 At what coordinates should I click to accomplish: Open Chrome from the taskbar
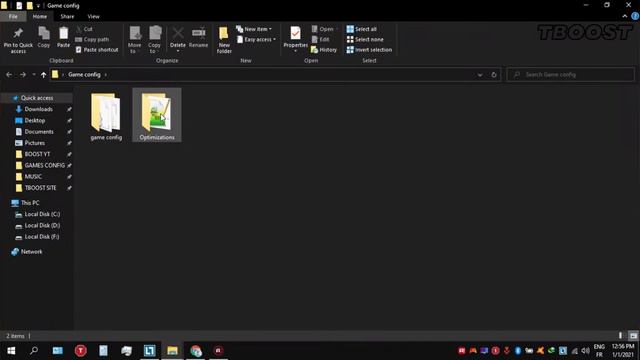pyautogui.click(x=196, y=351)
